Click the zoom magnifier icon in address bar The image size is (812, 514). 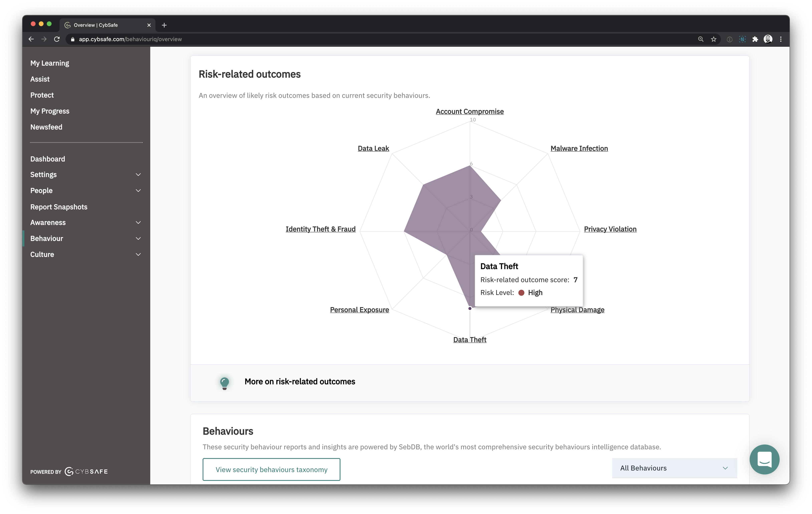(x=701, y=39)
